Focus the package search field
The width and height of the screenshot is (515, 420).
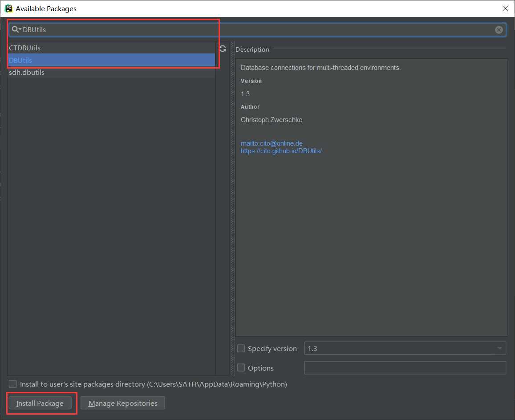click(257, 29)
